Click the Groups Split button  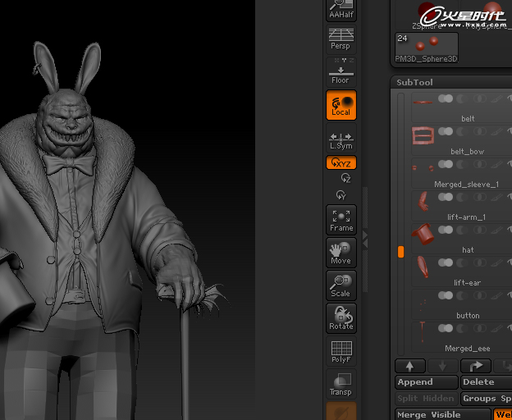tap(487, 399)
